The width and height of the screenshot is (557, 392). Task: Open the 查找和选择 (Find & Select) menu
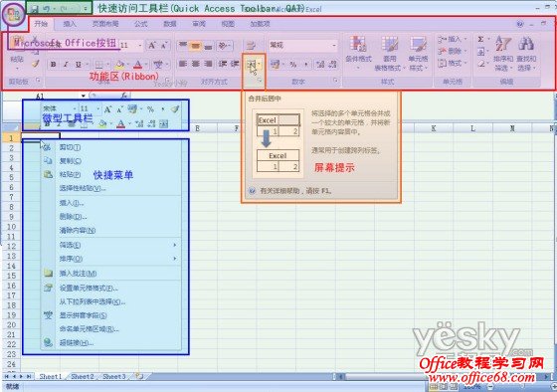[x=526, y=54]
